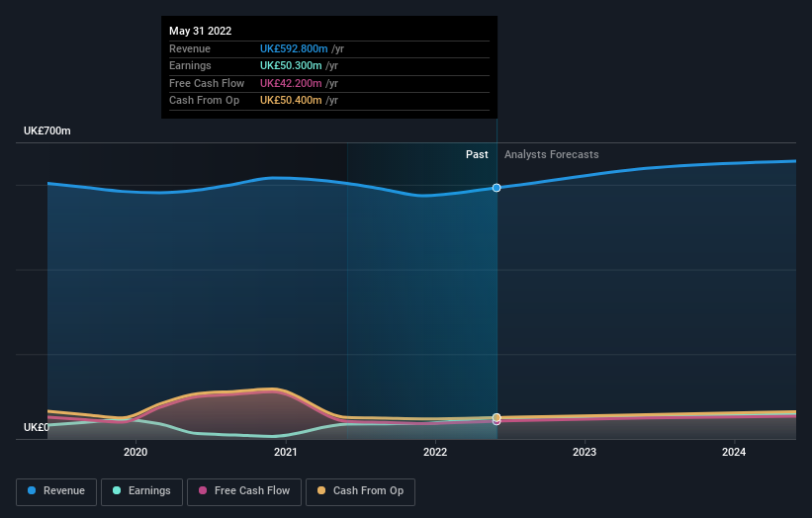Select the 2021 x-axis label
812x518 pixels.
click(286, 452)
